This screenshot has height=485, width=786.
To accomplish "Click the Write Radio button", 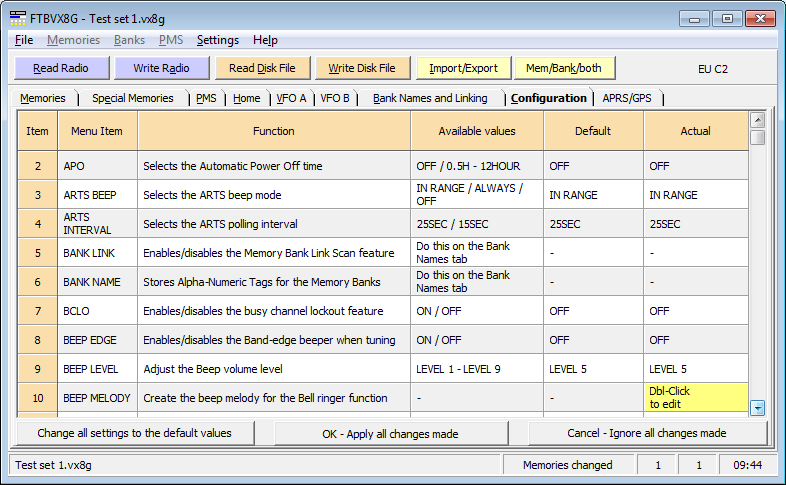I will 161,68.
